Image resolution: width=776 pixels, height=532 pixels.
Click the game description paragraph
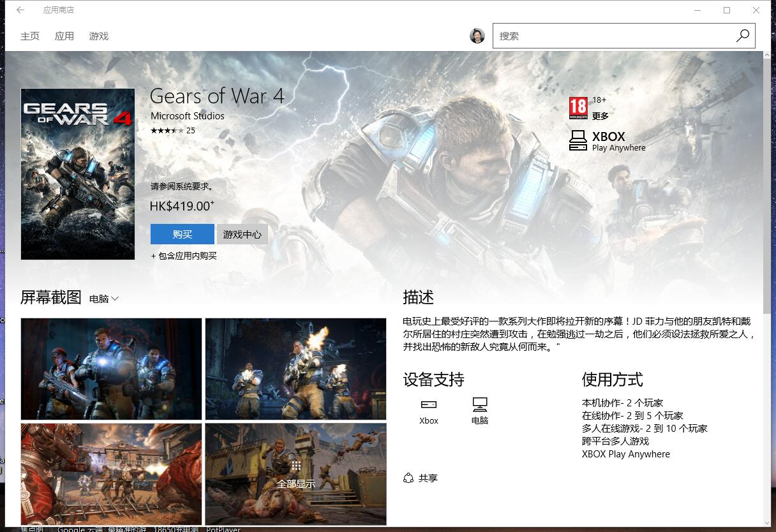[x=579, y=334]
